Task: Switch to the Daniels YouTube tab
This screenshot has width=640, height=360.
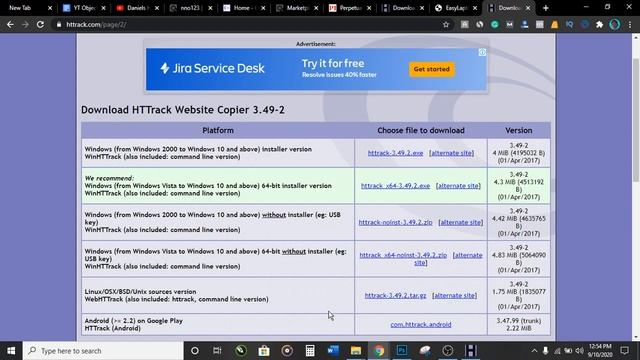Action: 137,8
